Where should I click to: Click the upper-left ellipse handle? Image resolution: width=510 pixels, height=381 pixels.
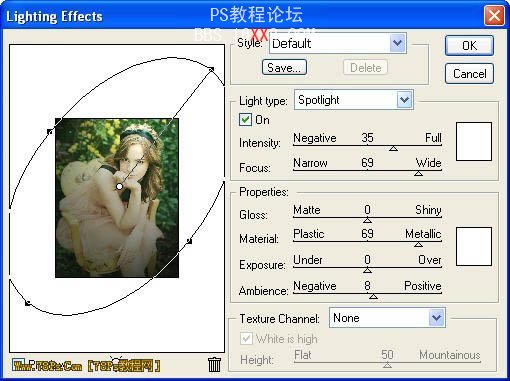[50, 132]
